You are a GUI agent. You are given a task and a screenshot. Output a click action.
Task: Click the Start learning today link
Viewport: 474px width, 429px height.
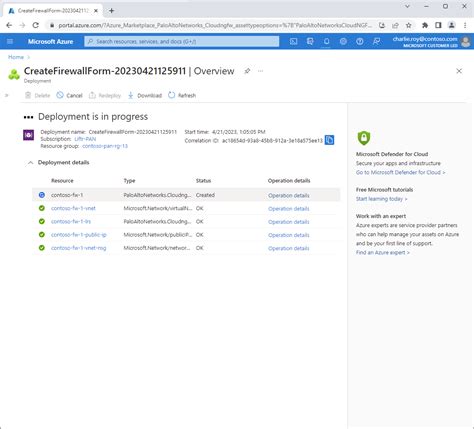click(381, 199)
